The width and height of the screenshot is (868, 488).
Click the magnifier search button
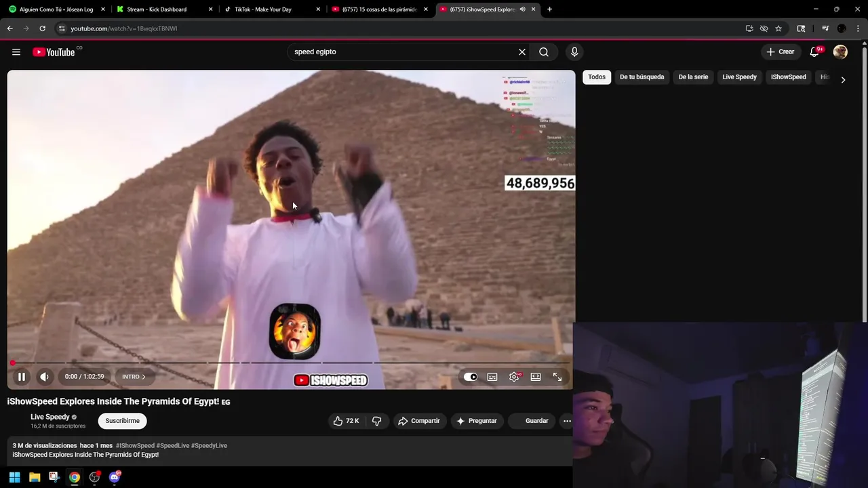point(544,52)
